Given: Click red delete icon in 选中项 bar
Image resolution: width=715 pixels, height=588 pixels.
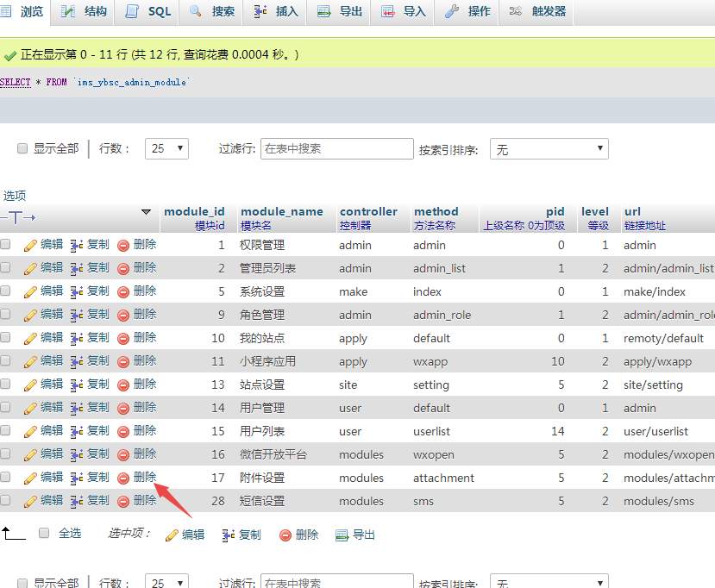Looking at the screenshot, I should (285, 535).
